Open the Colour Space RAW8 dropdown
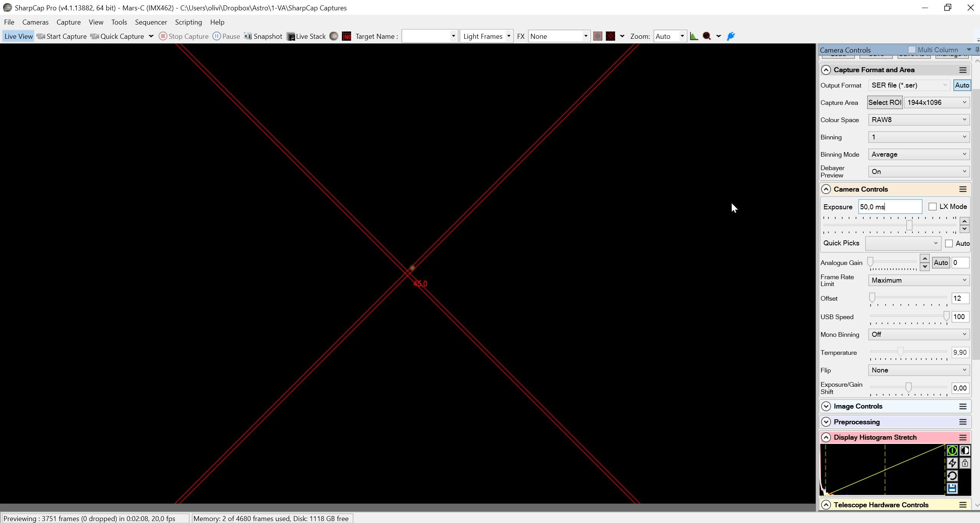 click(919, 120)
